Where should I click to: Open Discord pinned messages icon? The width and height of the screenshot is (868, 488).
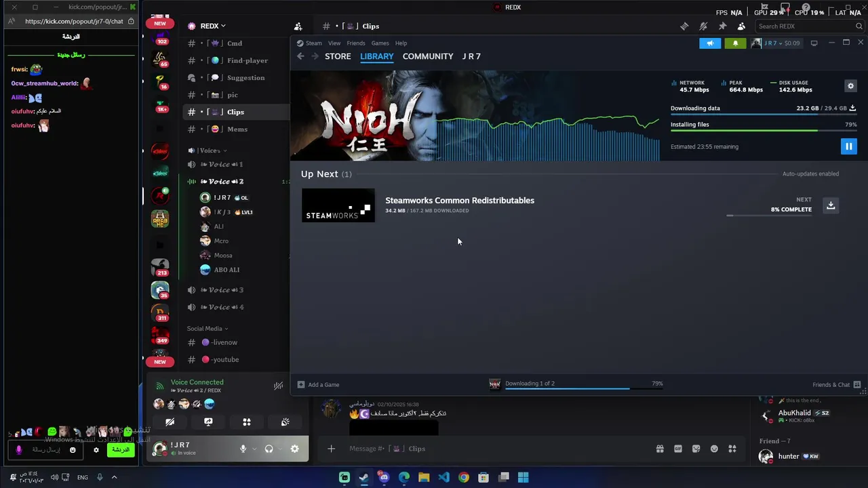click(722, 26)
